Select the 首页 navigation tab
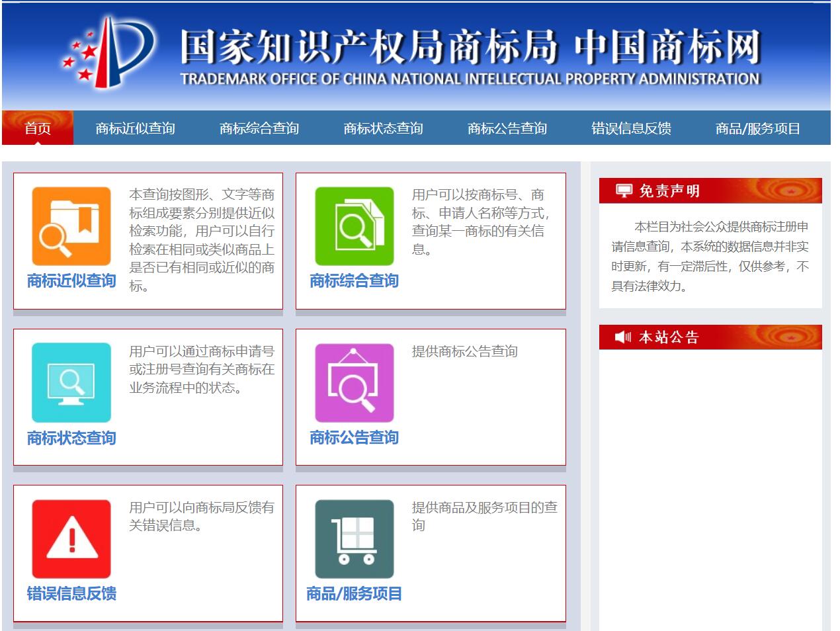This screenshot has height=631, width=840. point(38,128)
